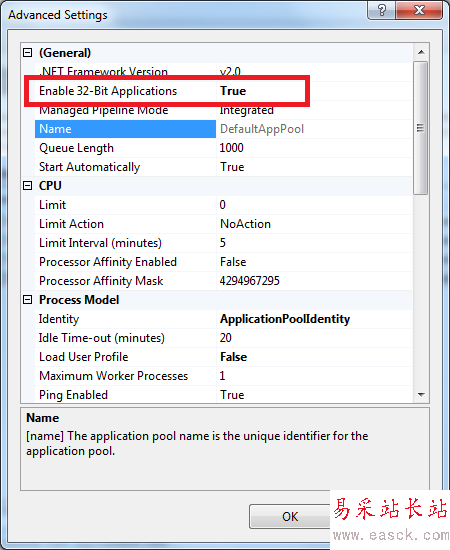The image size is (450, 550).
Task: Click the Processor Affinity Enabled False value
Action: click(233, 262)
